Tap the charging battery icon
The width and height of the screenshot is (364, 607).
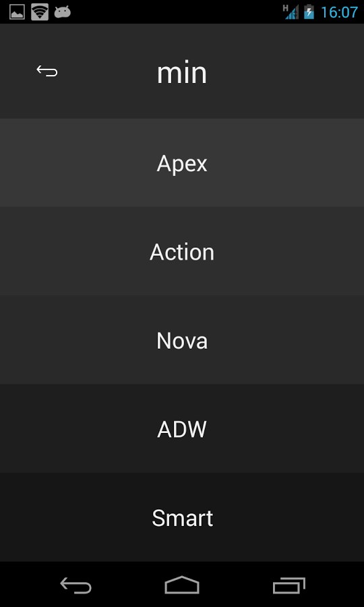309,12
